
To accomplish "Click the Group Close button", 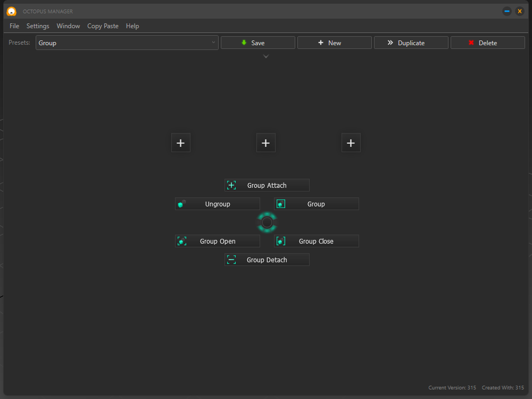I will (316, 241).
